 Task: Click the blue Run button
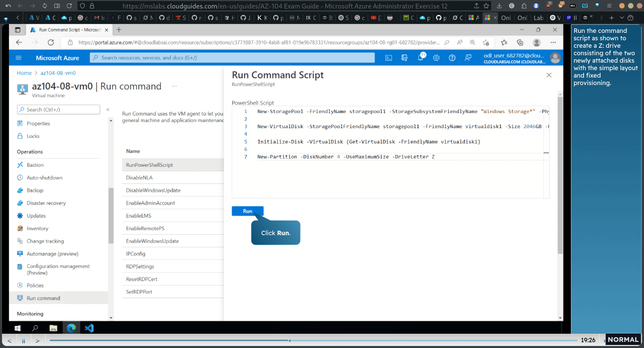click(247, 211)
